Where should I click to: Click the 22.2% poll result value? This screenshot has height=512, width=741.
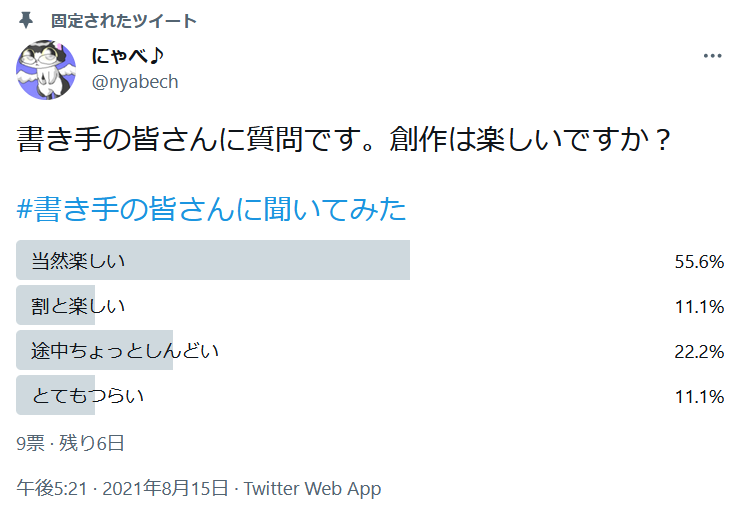pyautogui.click(x=699, y=352)
